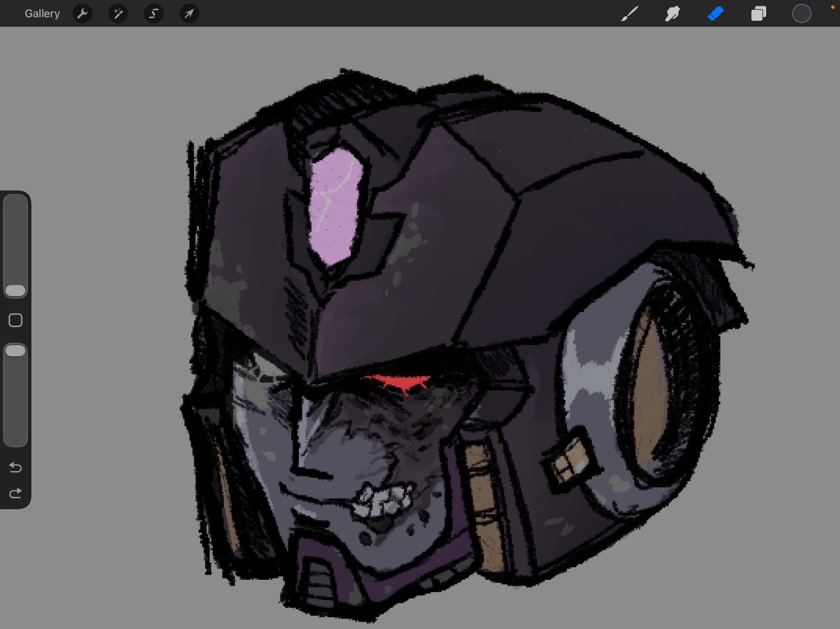Open the Gallery
Image resolution: width=840 pixels, height=629 pixels.
click(42, 13)
